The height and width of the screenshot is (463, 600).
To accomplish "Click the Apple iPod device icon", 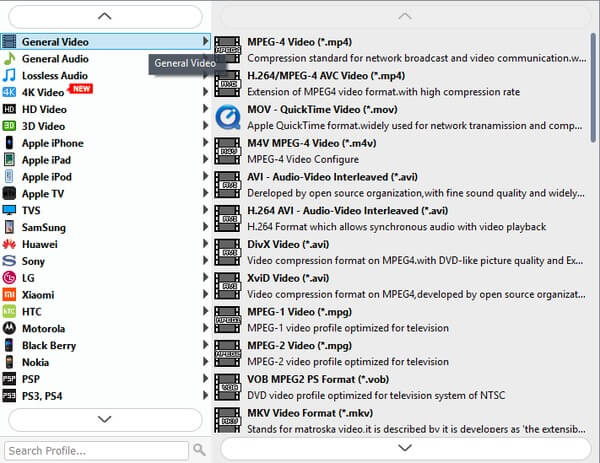I will click(9, 176).
